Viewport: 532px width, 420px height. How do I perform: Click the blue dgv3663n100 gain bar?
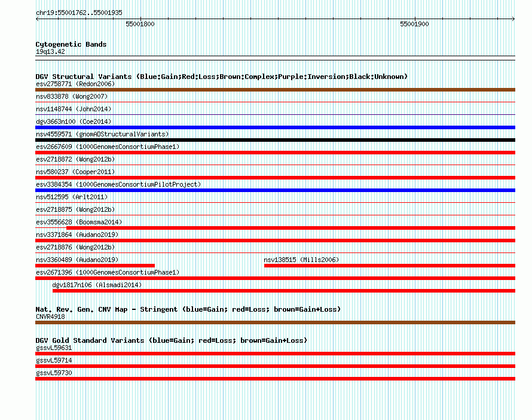275,127
